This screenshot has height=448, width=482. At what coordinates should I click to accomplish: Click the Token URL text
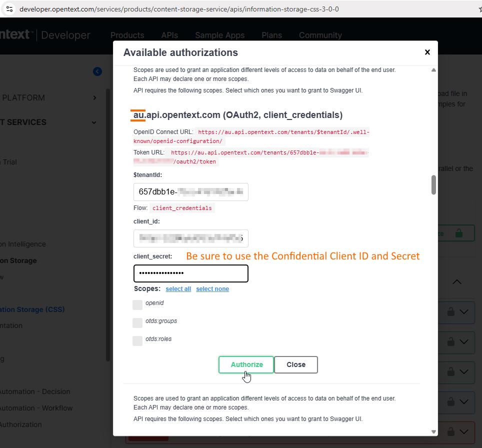(x=251, y=157)
